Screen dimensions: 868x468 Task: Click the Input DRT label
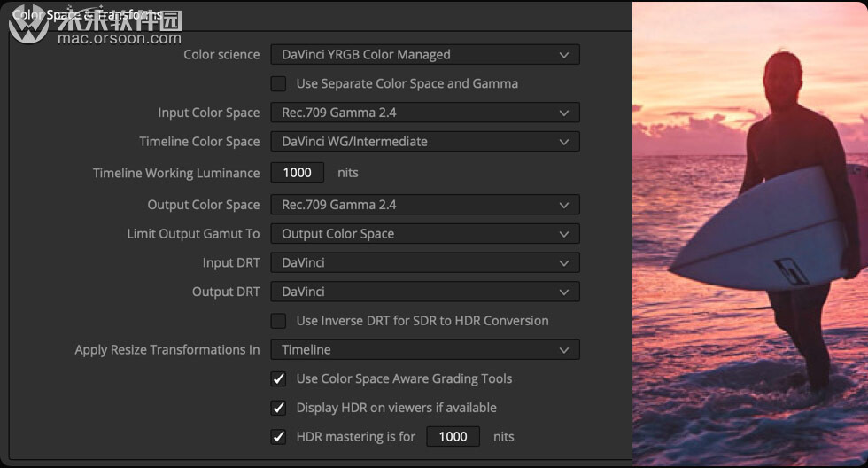pos(231,262)
